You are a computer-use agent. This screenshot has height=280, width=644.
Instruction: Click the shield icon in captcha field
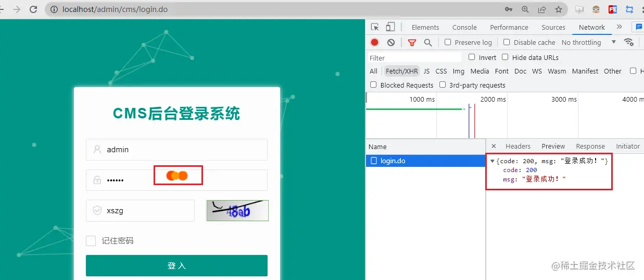[97, 211]
